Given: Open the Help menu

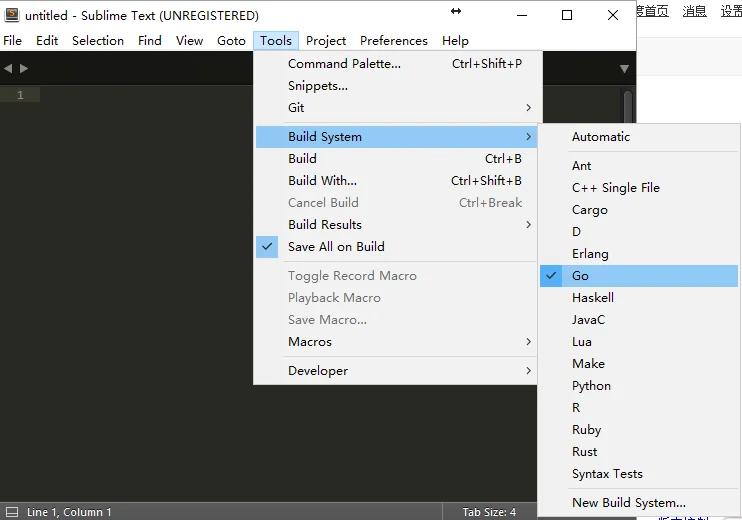Looking at the screenshot, I should [455, 41].
